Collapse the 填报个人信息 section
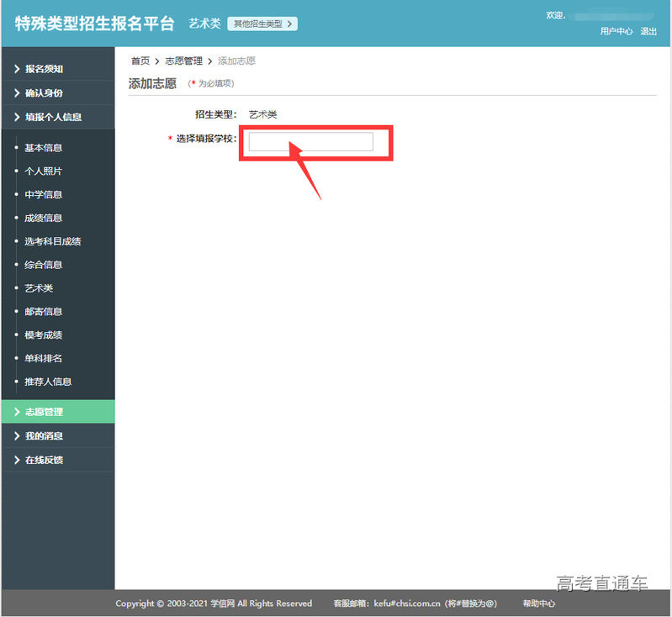Viewport: 672px width, 617px height. [x=52, y=118]
